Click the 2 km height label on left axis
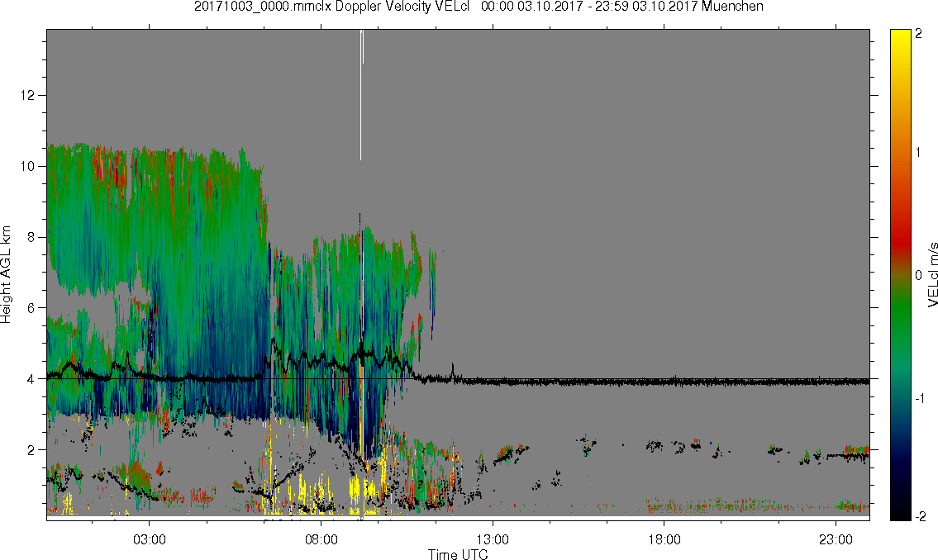 click(x=31, y=449)
